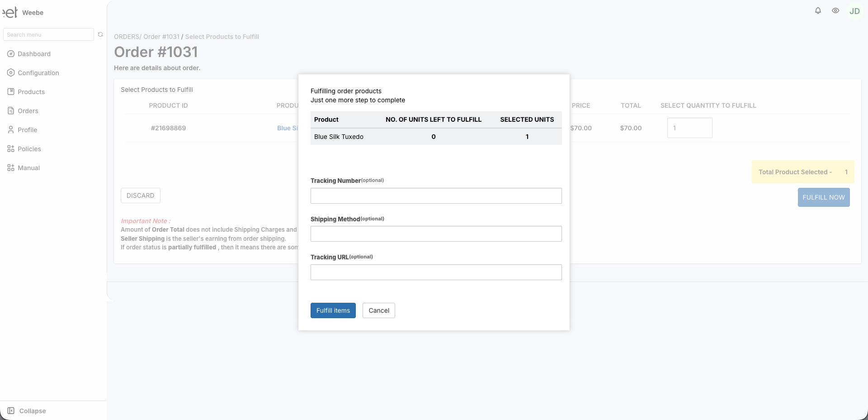Click the DISCARD button

140,196
